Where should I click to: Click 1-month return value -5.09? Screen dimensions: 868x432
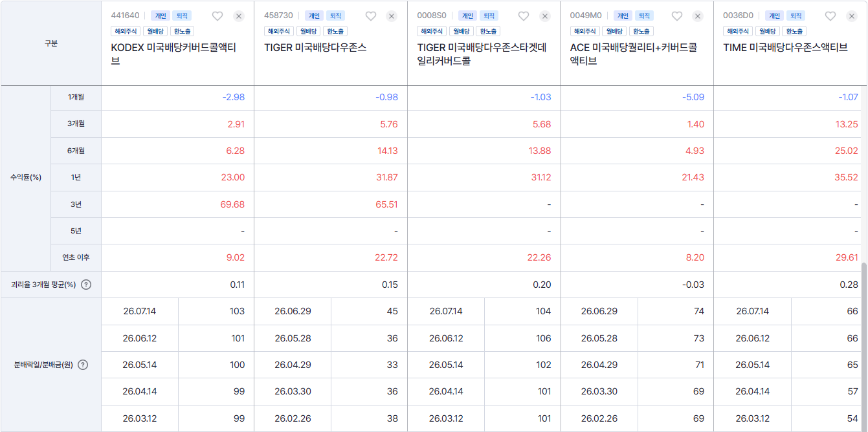(x=693, y=97)
